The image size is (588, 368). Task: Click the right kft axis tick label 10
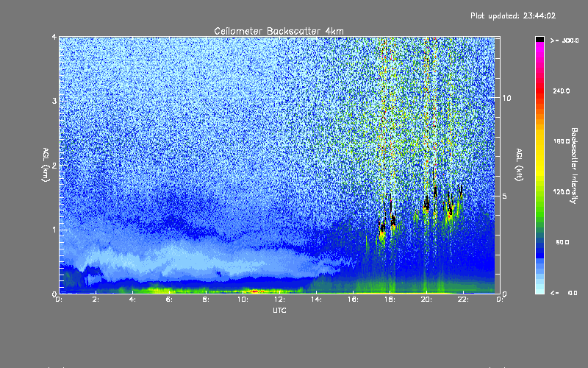506,99
